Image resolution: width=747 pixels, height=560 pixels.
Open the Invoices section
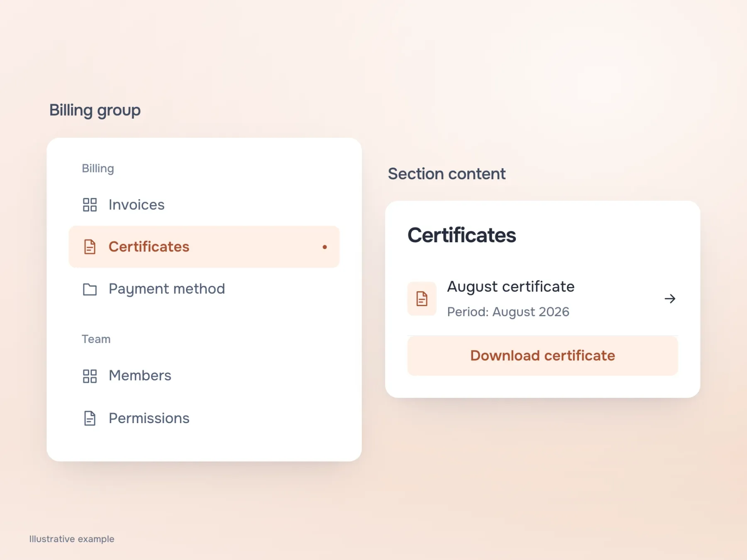(204, 205)
